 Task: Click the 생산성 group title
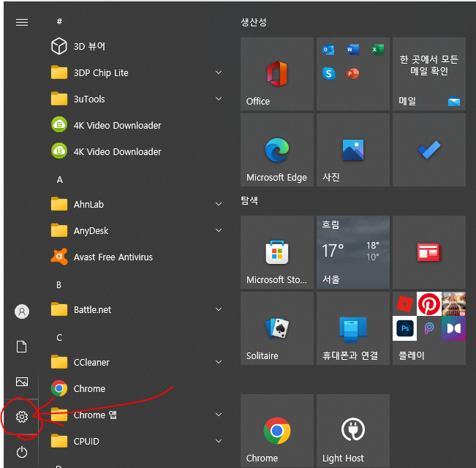click(254, 22)
